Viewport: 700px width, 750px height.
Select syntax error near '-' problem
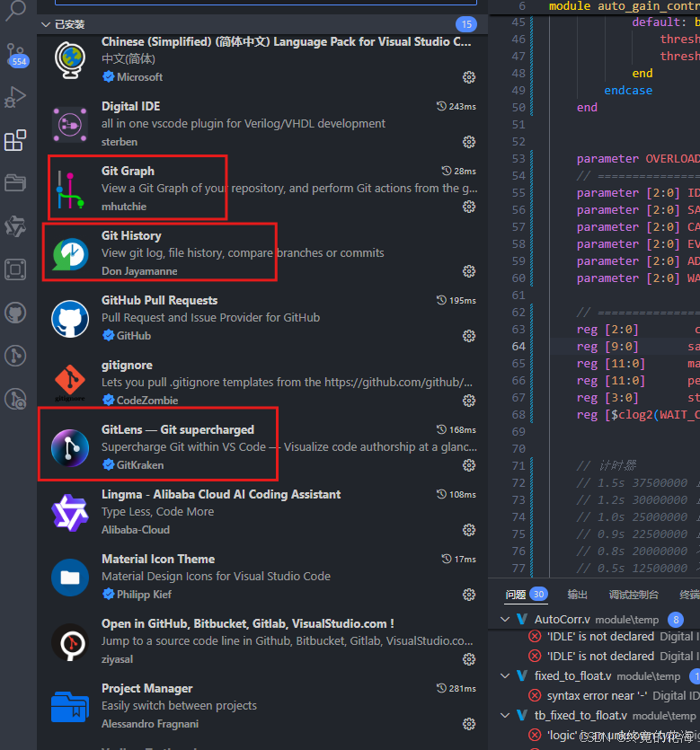(x=597, y=696)
